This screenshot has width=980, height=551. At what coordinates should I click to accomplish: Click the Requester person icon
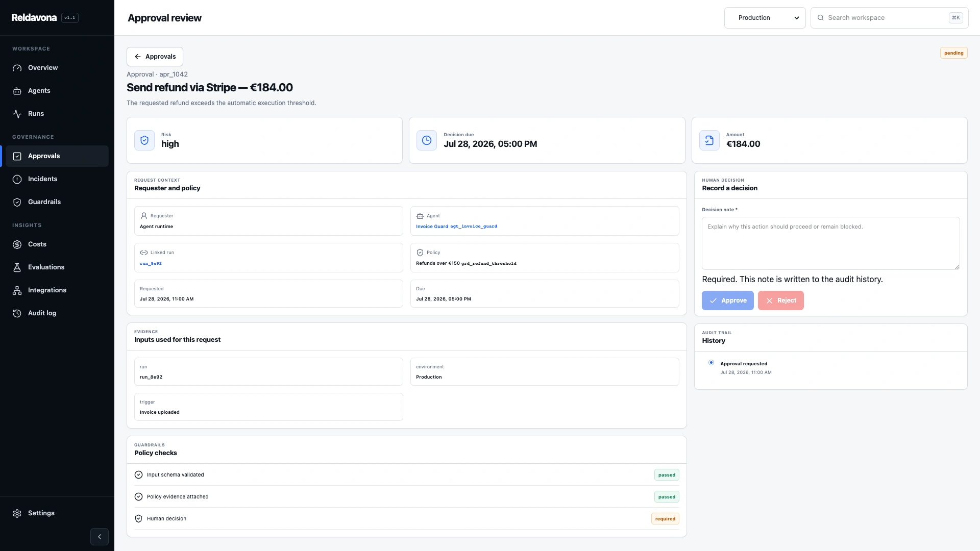[x=144, y=216]
